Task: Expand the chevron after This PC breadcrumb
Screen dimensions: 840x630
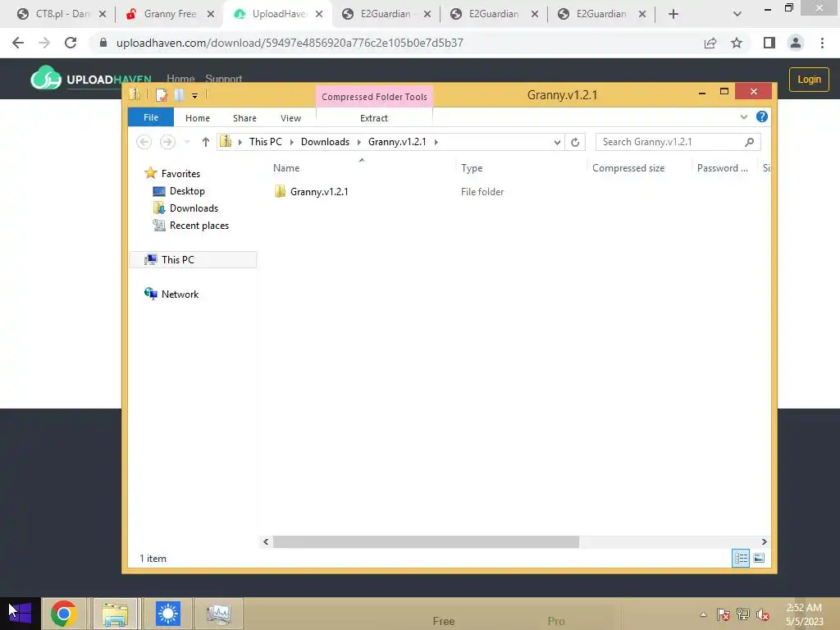Action: coord(291,142)
